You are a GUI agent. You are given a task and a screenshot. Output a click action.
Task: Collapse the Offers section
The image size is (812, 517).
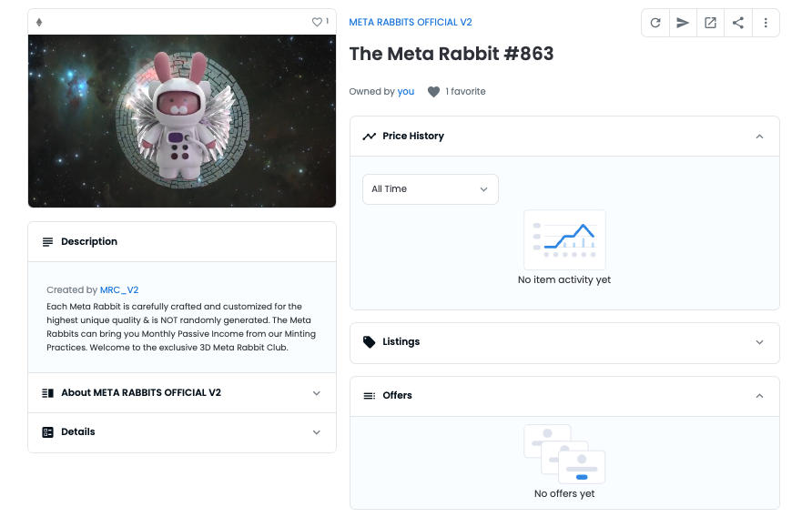pos(759,396)
